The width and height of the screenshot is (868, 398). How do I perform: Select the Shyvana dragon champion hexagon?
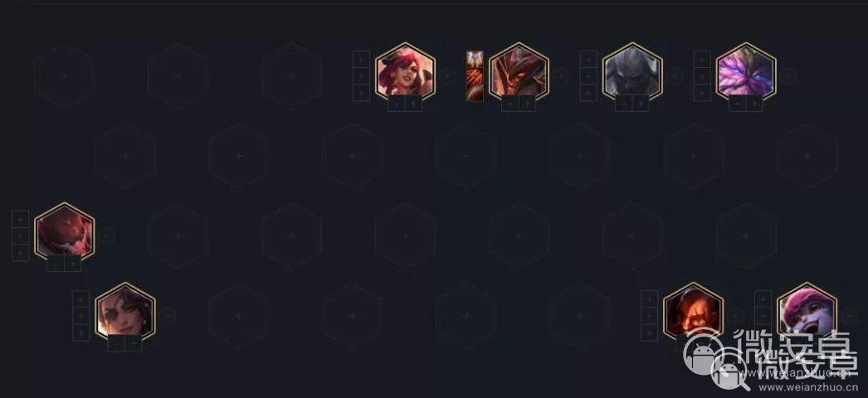(x=519, y=72)
